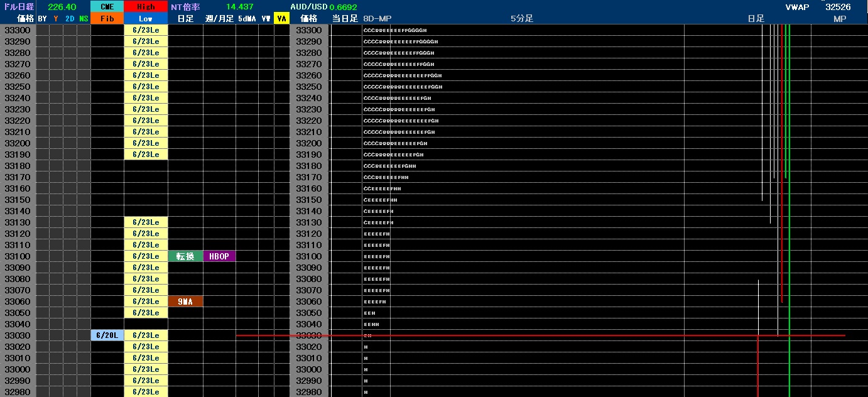This screenshot has width=868, height=397.
Task: Click the 5dMA column header
Action: coord(247,18)
